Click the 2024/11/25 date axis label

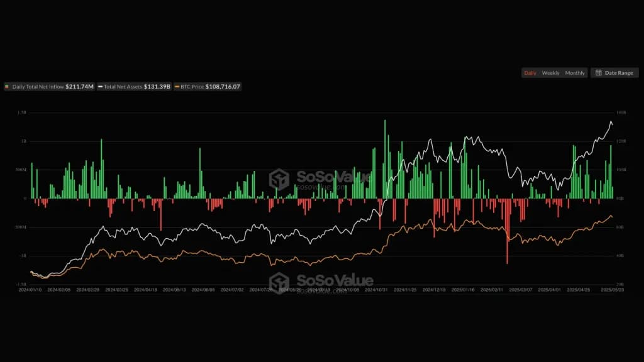[406, 290]
